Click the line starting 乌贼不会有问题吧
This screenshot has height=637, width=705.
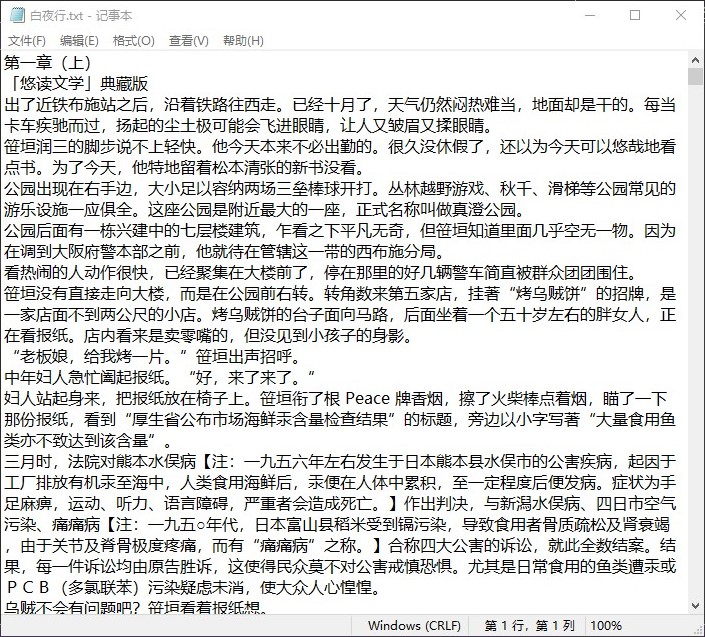(x=136, y=607)
